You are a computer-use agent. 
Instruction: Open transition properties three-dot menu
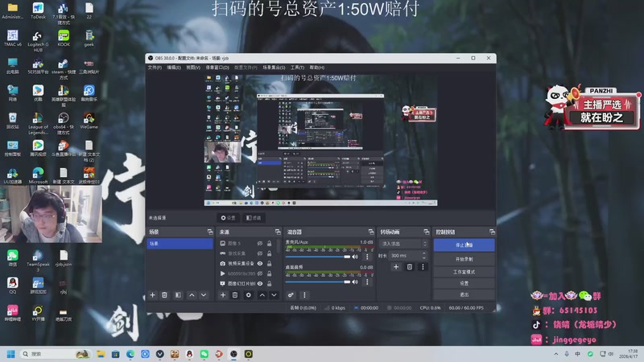coord(423,267)
